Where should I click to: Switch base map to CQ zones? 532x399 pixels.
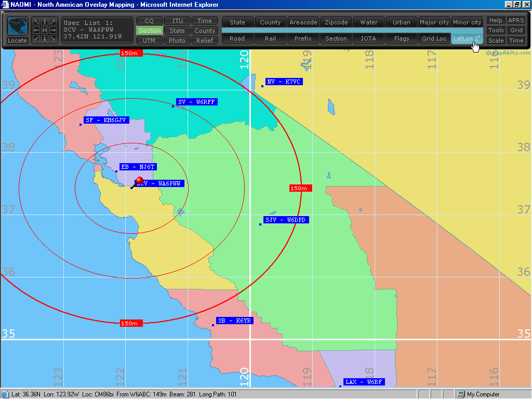click(149, 21)
